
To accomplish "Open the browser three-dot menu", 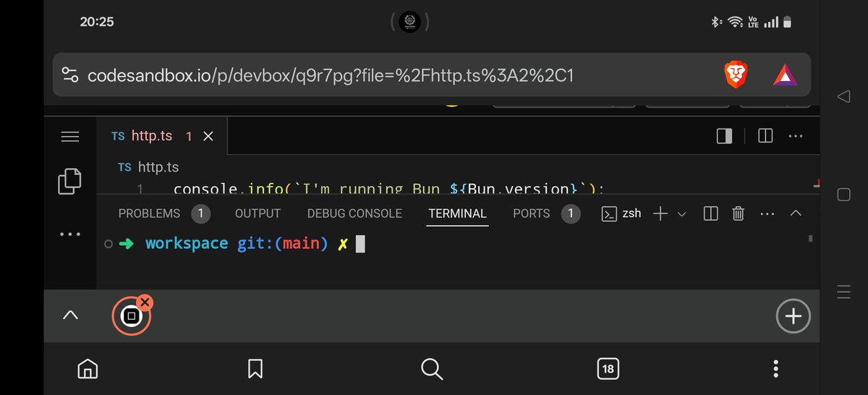I will coord(776,369).
